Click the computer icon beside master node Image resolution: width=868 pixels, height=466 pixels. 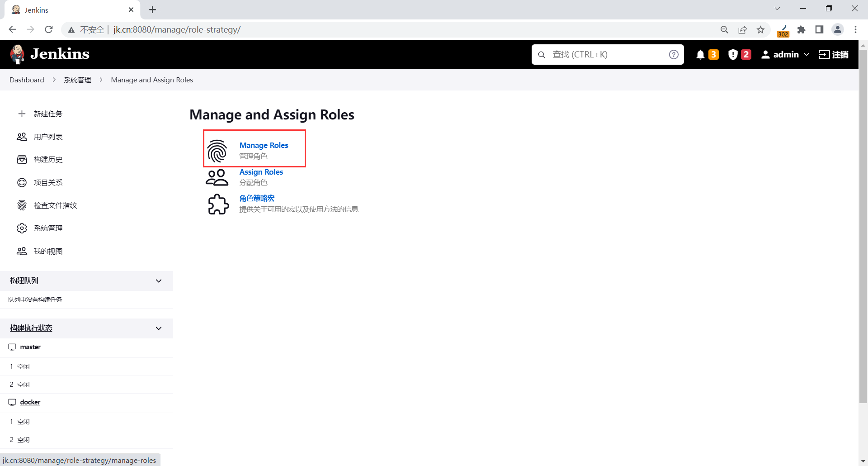point(12,347)
